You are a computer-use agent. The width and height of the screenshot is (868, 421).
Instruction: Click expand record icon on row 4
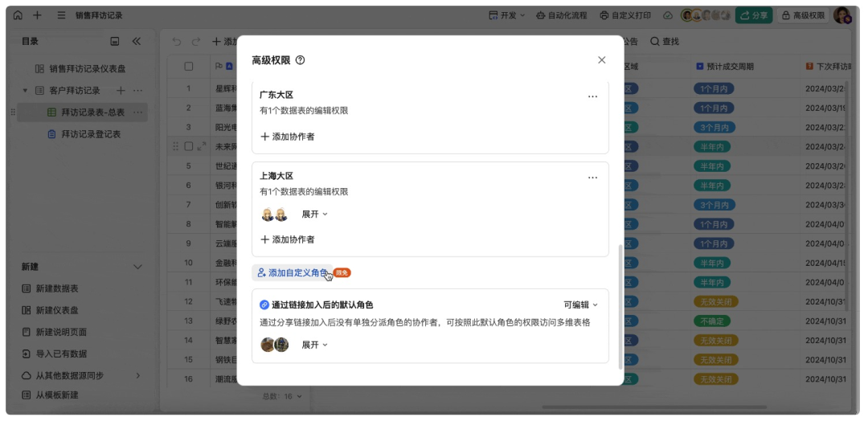click(202, 146)
